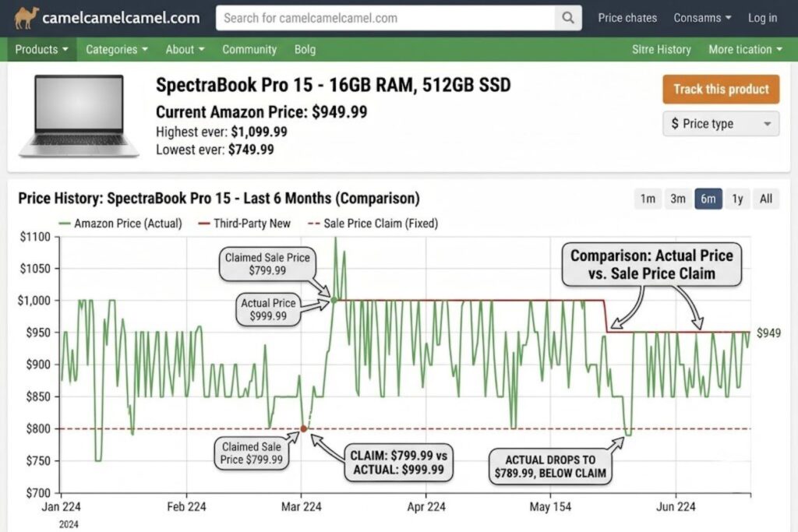Viewport: 798px width, 532px height.
Task: Click Highest ever $1,099.99 text
Action: 221,132
